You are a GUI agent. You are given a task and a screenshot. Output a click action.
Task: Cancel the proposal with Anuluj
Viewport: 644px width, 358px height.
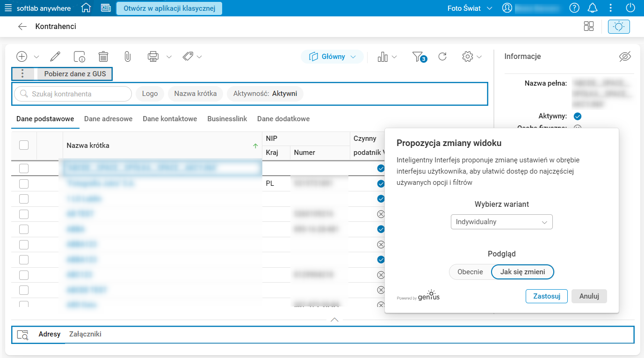589,296
